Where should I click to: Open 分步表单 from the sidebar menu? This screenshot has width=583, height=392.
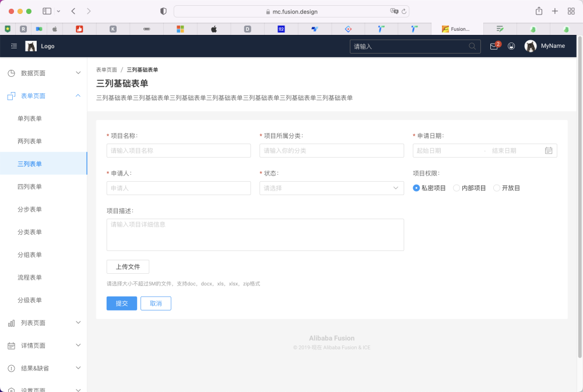30,209
